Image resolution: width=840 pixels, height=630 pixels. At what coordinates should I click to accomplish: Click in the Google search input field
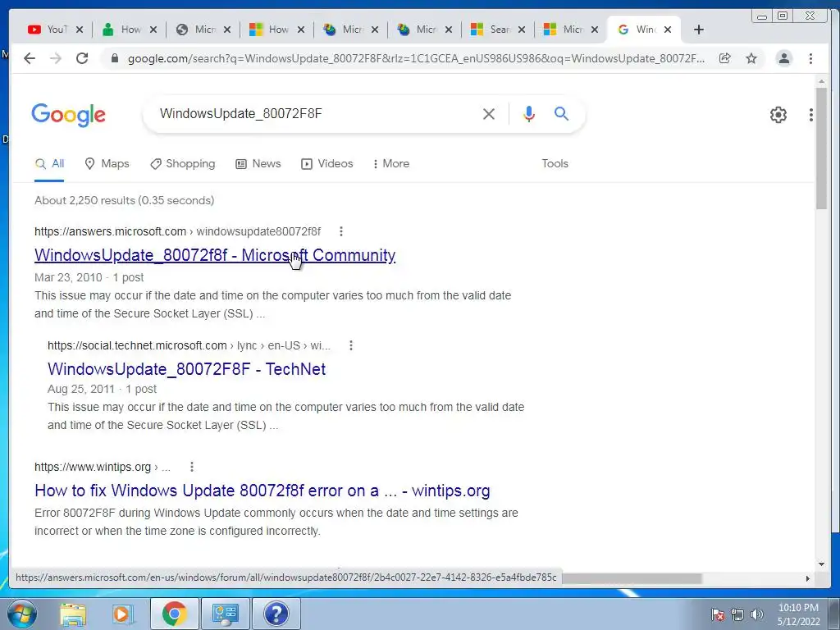[316, 113]
